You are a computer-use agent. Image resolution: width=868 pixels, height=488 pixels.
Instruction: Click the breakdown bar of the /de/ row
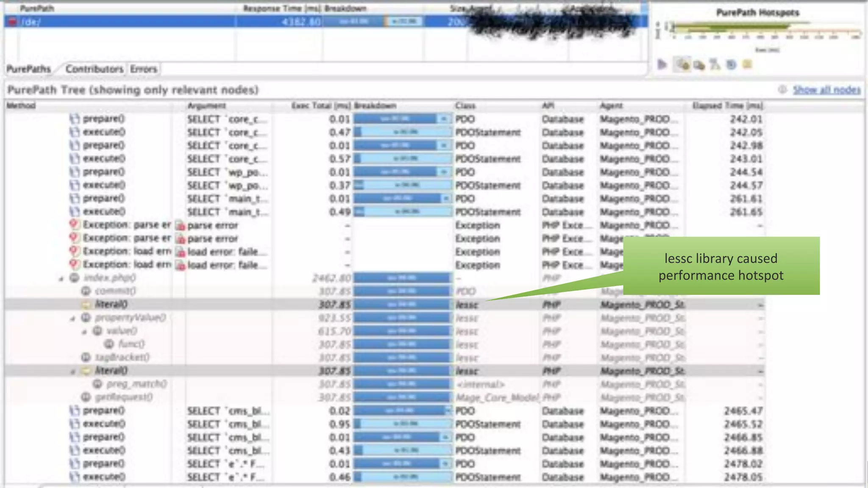373,22
